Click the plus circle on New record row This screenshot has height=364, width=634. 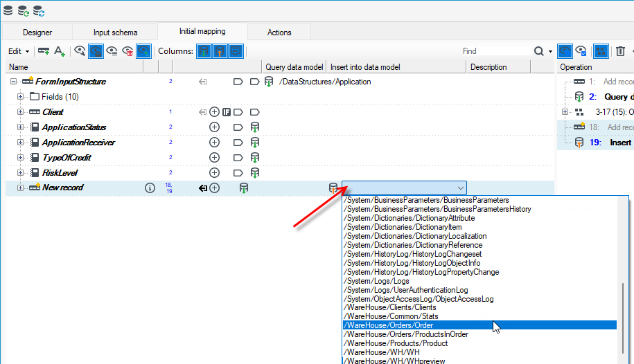coord(214,188)
